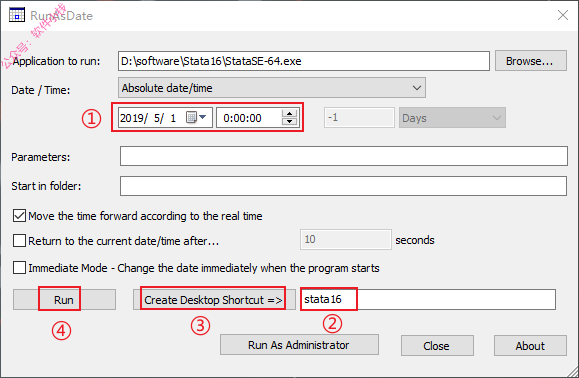
Task: Grab the resize grip at the window corner
Action: pos(573,372)
